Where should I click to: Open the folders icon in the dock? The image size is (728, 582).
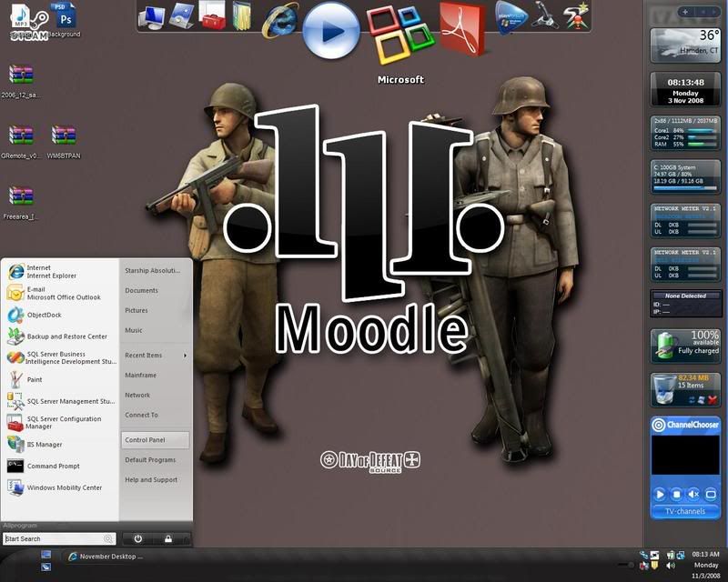(x=241, y=16)
